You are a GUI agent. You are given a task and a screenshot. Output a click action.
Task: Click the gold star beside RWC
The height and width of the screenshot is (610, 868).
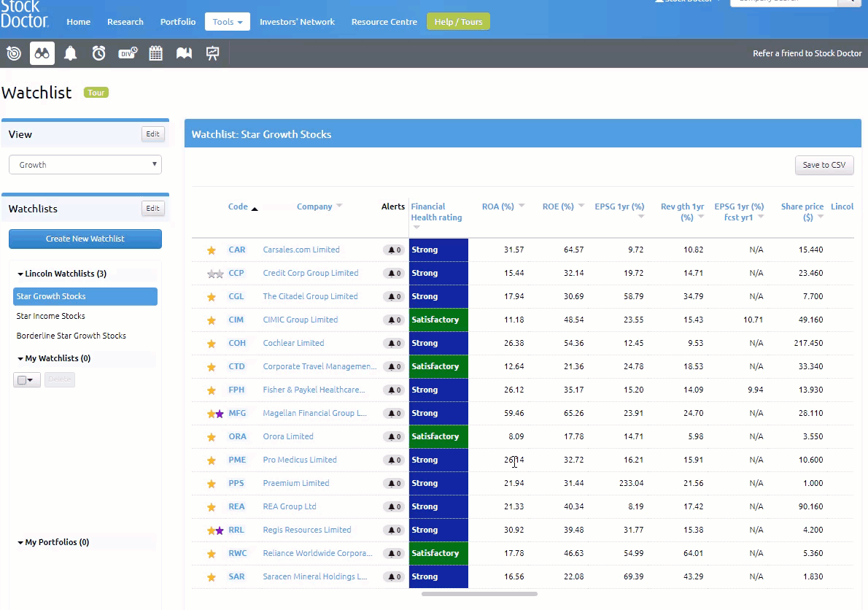pyautogui.click(x=212, y=554)
